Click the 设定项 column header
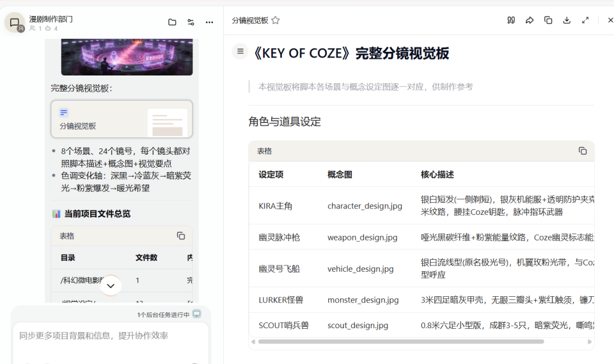Image resolution: width=614 pixels, height=364 pixels. [x=271, y=175]
